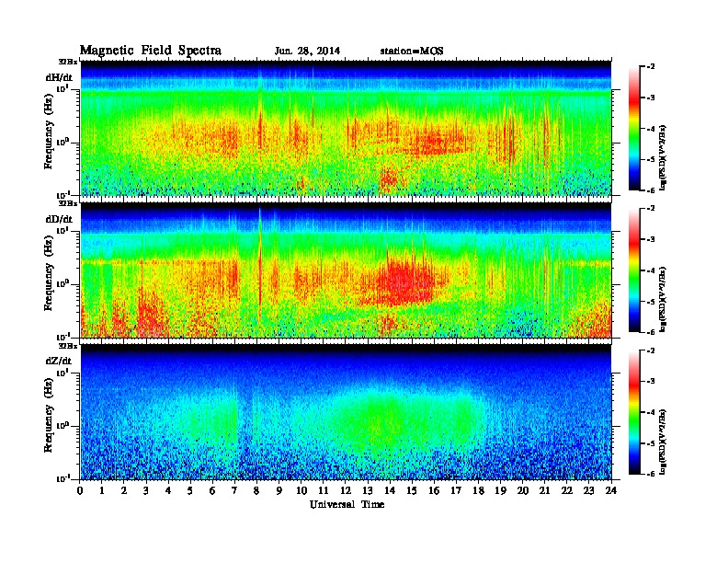This screenshot has width=728, height=563.
Task: Click hour tick "7" on the Universal Time axis
Action: pos(235,491)
